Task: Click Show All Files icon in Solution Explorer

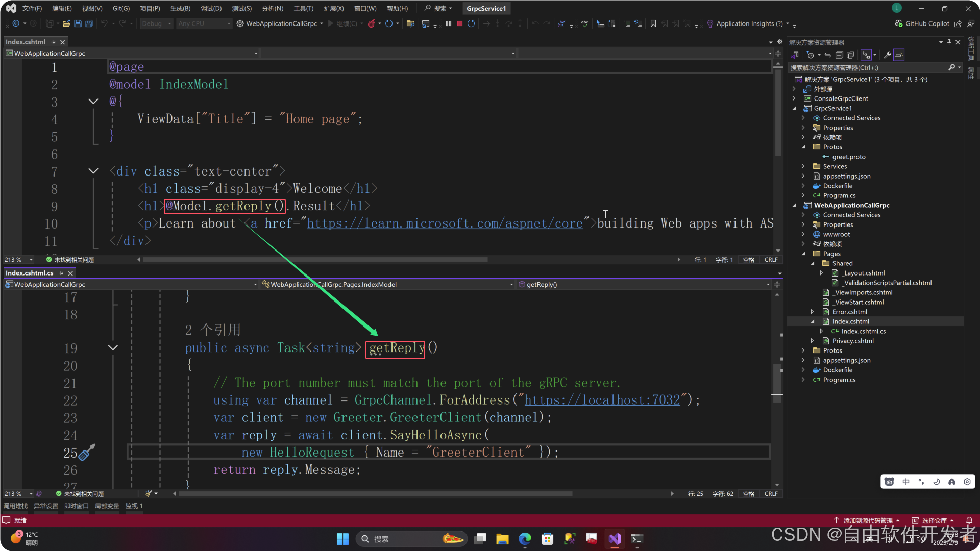Action: click(850, 55)
